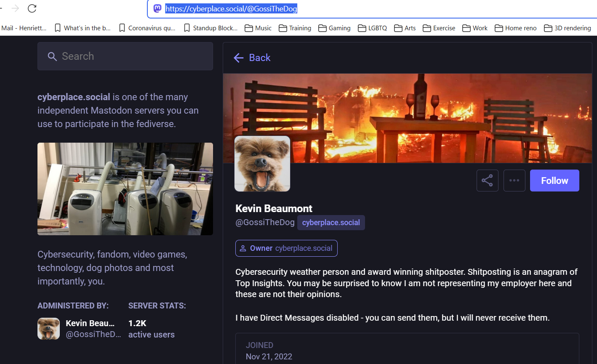Open the Music bookmarks folder
This screenshot has height=364, width=597.
258,28
